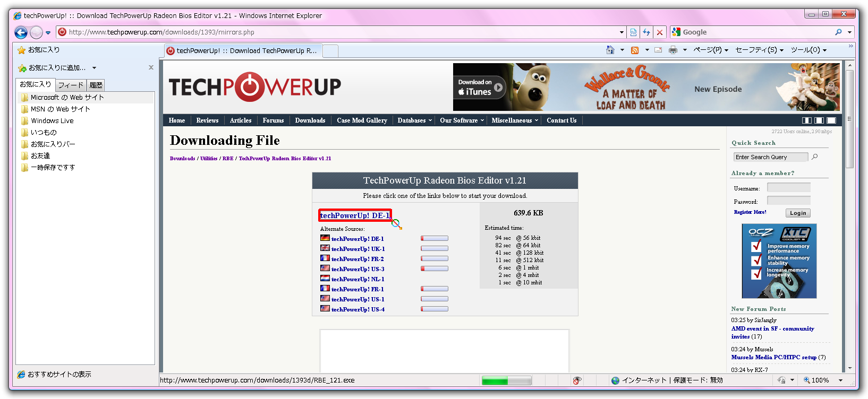Screen dimensions: 868x399
Task: Click the techPowerUp! US-4 mirror link
Action: click(x=358, y=309)
